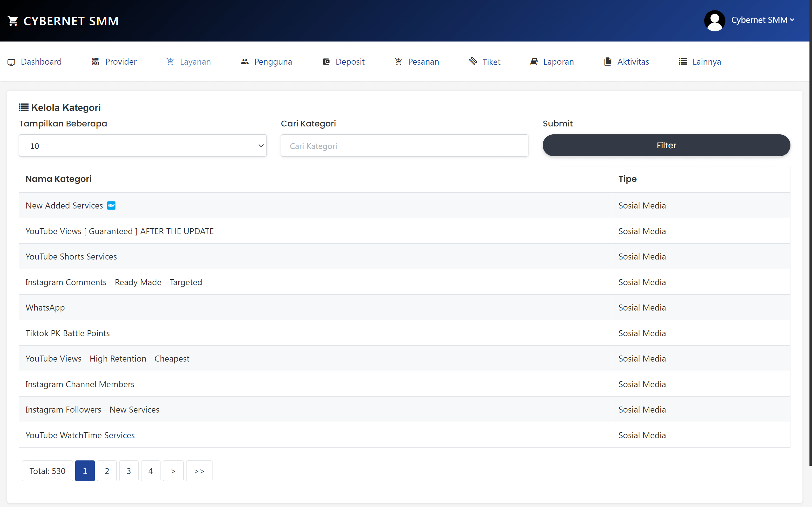Open the Tampilkan Beberapa items-per-page dropdown
Viewport: 812px width, 507px height.
click(142, 145)
